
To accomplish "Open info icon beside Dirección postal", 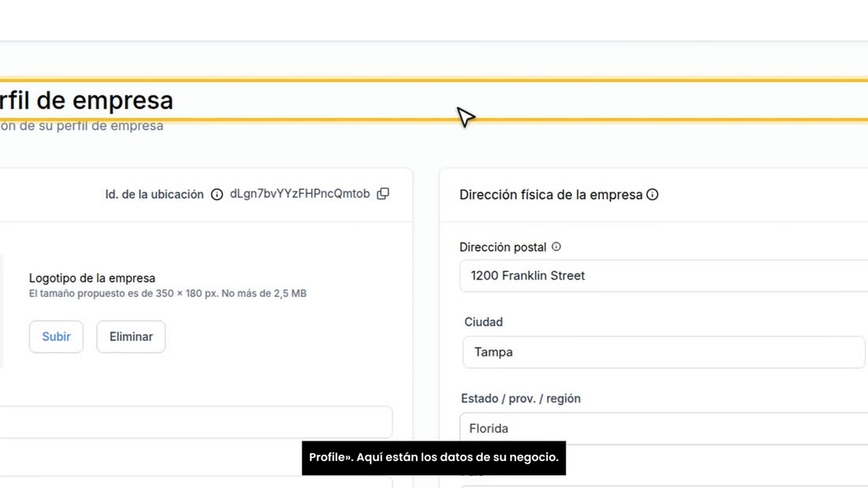I will (556, 246).
